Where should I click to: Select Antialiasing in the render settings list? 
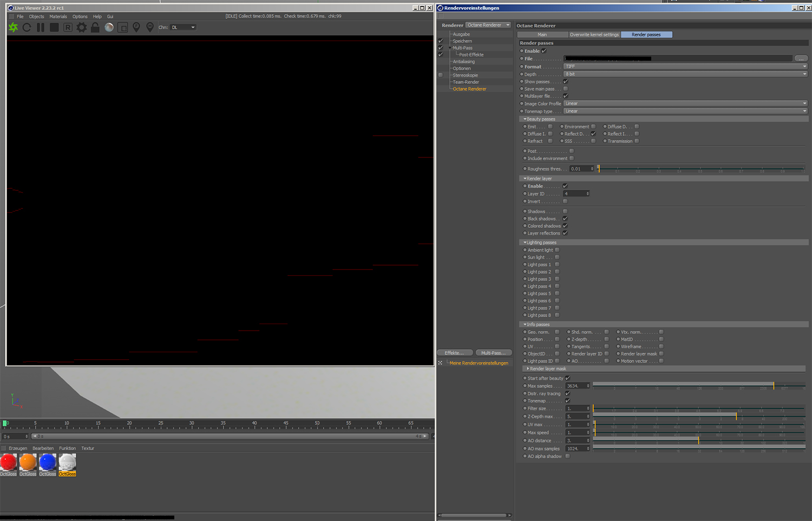[x=463, y=62]
